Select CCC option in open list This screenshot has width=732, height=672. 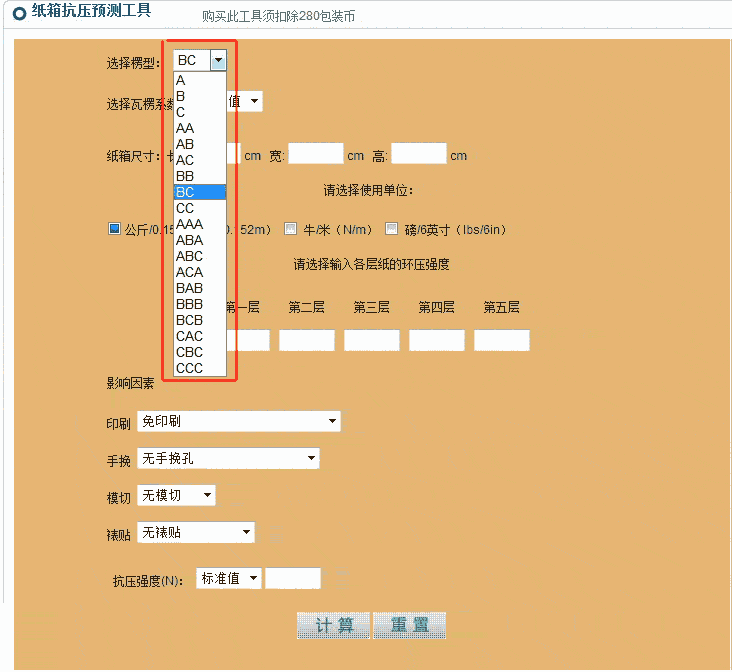189,368
